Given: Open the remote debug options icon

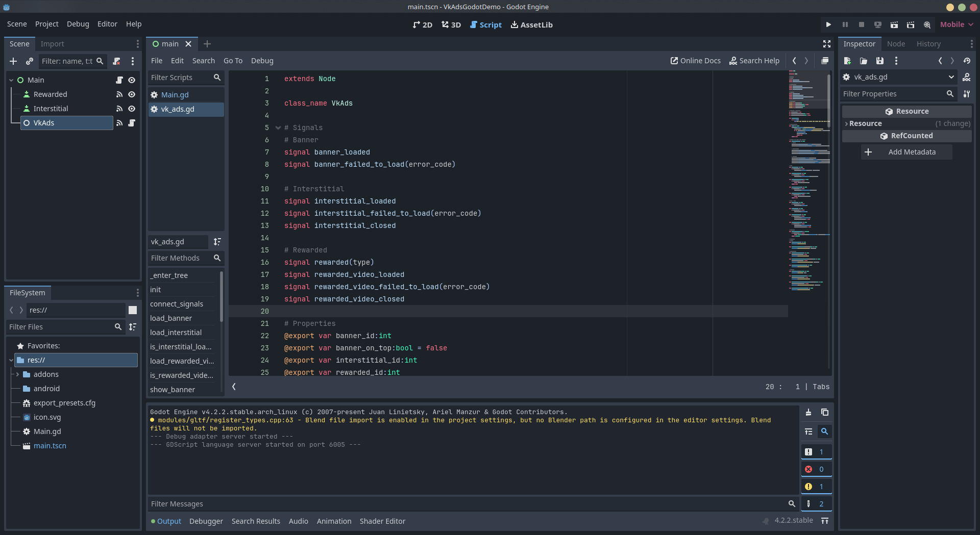Looking at the screenshot, I should (878, 24).
